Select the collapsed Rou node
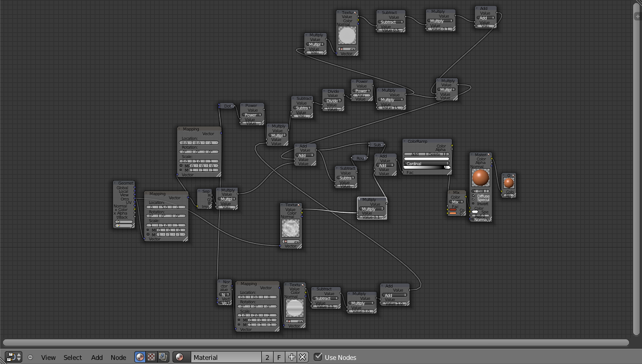The width and height of the screenshot is (642, 364). [x=360, y=158]
